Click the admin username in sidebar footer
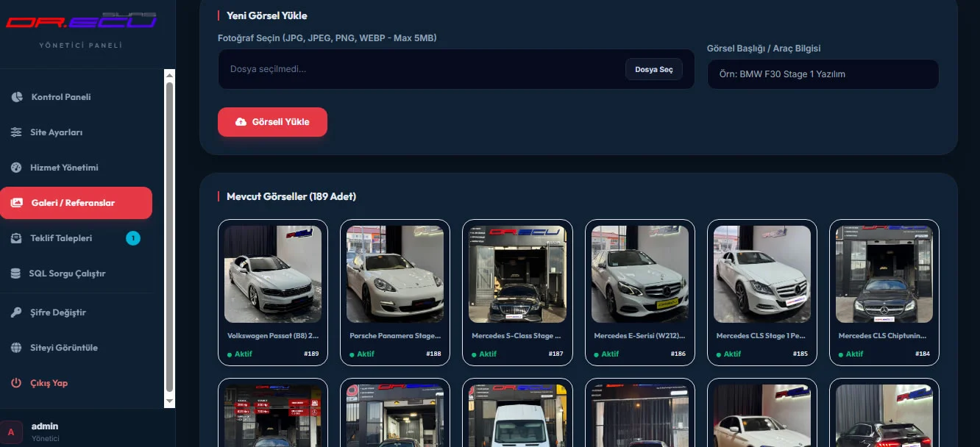The height and width of the screenshot is (447, 980). point(45,426)
